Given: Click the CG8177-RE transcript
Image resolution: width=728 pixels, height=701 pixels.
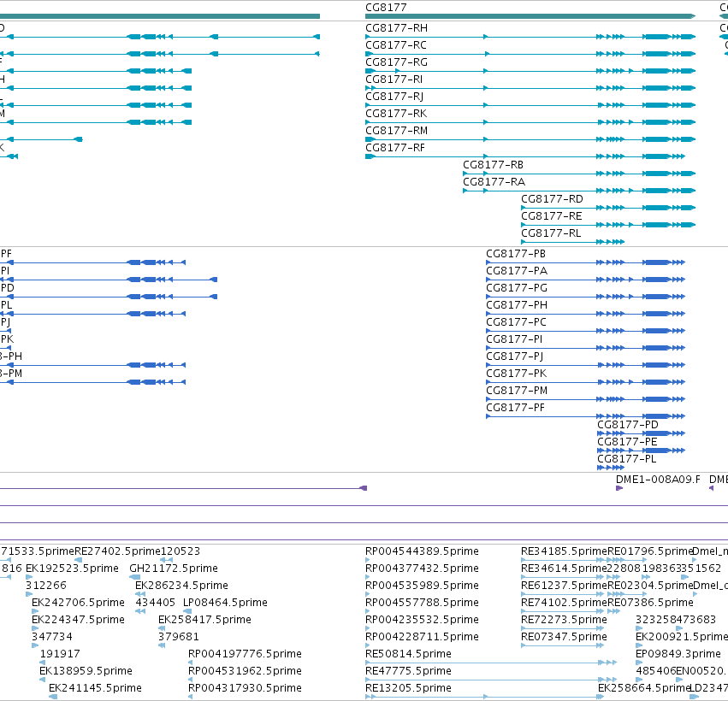Looking at the screenshot, I should tap(552, 216).
